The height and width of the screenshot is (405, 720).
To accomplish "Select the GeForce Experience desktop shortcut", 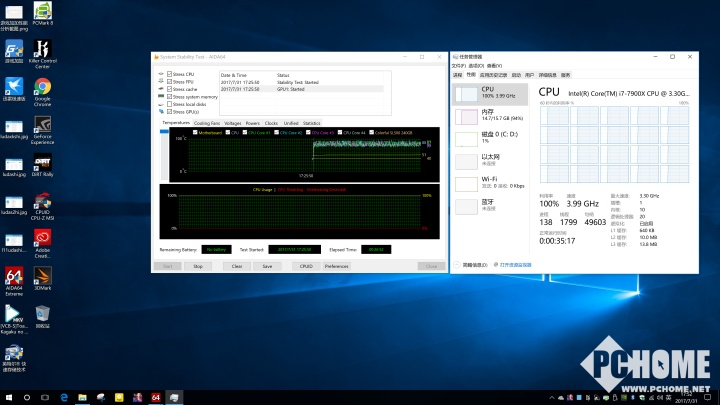I will click(42, 130).
